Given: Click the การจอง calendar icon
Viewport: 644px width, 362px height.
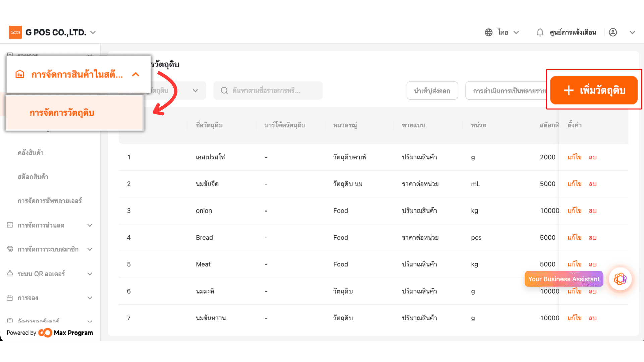Looking at the screenshot, I should (10, 298).
